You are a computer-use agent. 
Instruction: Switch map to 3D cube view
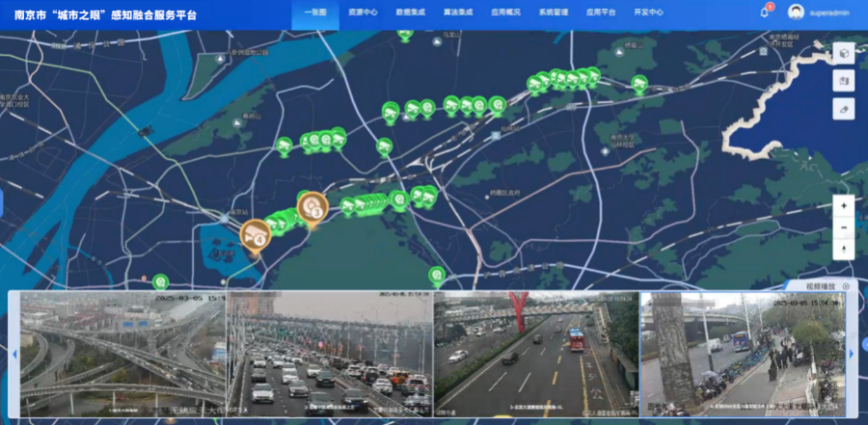tap(844, 53)
